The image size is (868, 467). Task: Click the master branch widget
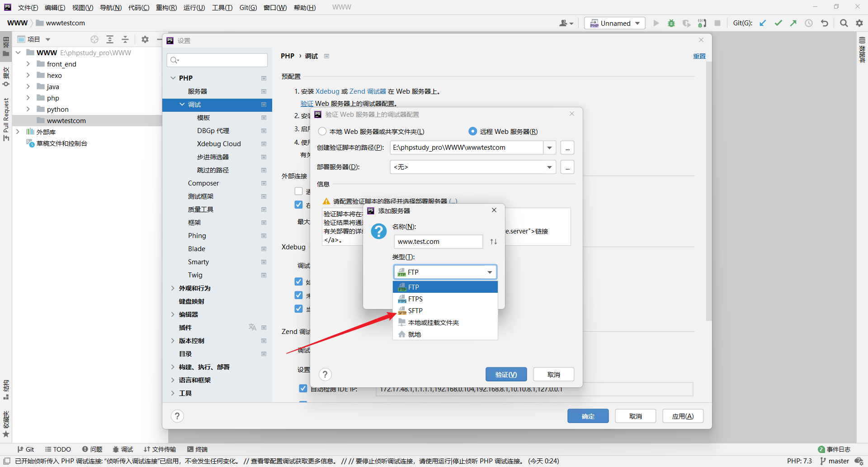pos(835,461)
